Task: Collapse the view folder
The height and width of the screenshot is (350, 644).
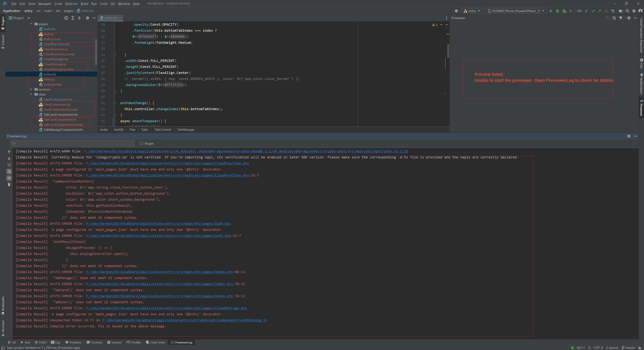Action: pyautogui.click(x=31, y=94)
